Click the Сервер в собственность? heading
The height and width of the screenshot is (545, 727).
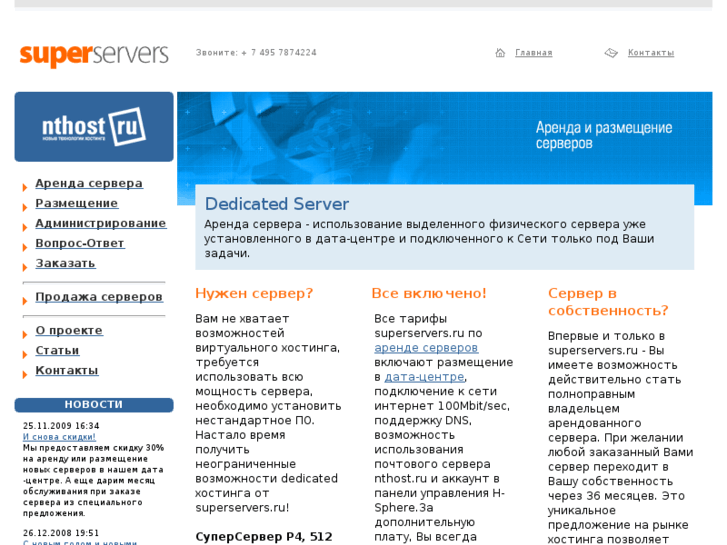(x=608, y=302)
